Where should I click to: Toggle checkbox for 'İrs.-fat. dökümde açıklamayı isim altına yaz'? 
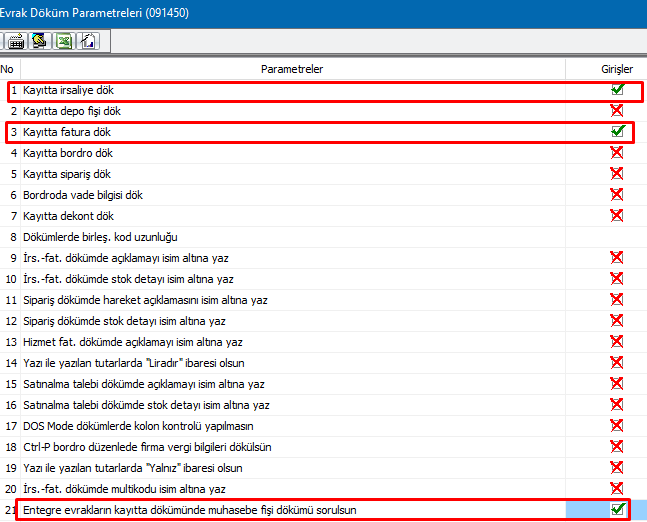point(617,257)
